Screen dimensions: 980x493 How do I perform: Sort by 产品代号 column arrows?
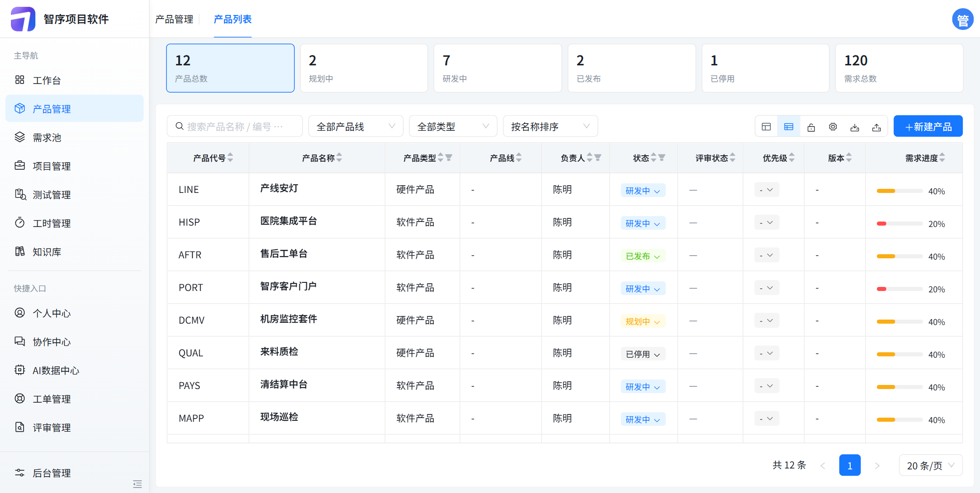click(230, 158)
